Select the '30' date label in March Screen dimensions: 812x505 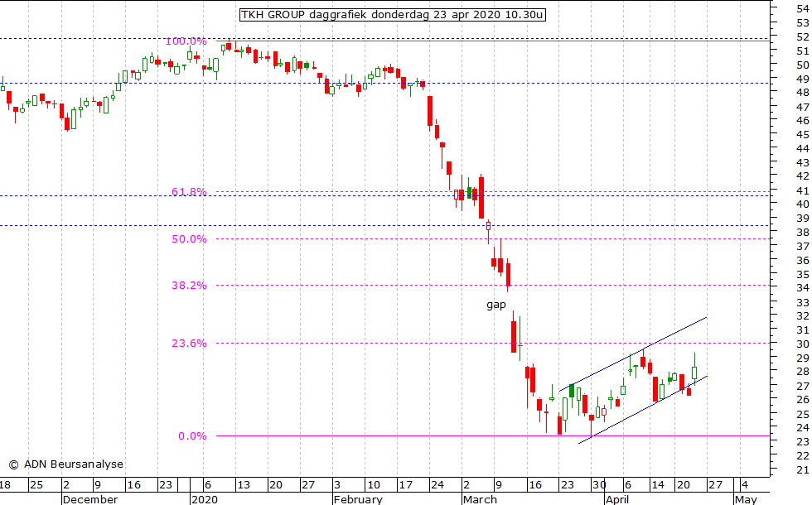click(x=599, y=485)
